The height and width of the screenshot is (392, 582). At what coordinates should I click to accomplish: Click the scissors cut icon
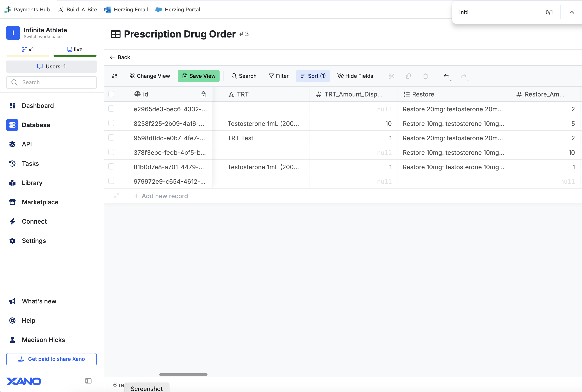tap(391, 76)
